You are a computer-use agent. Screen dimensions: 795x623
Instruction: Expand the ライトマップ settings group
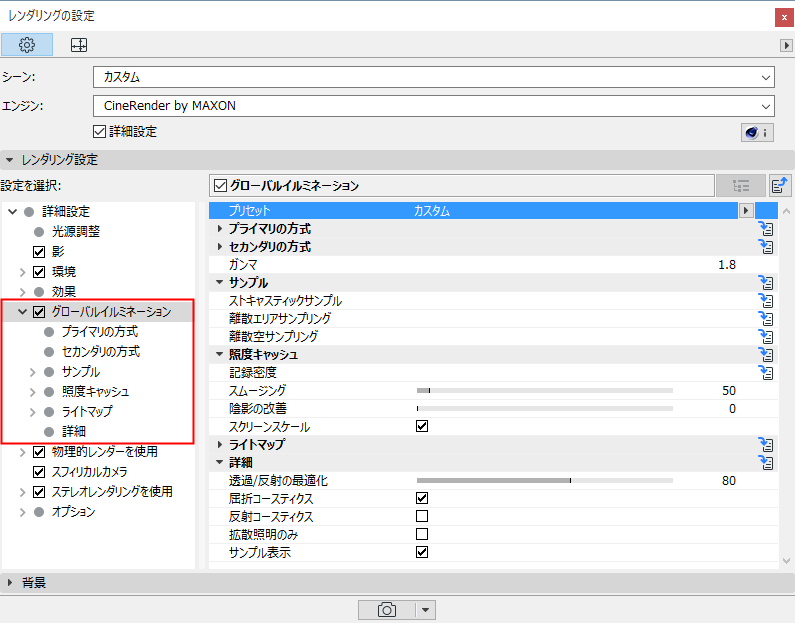[220, 445]
